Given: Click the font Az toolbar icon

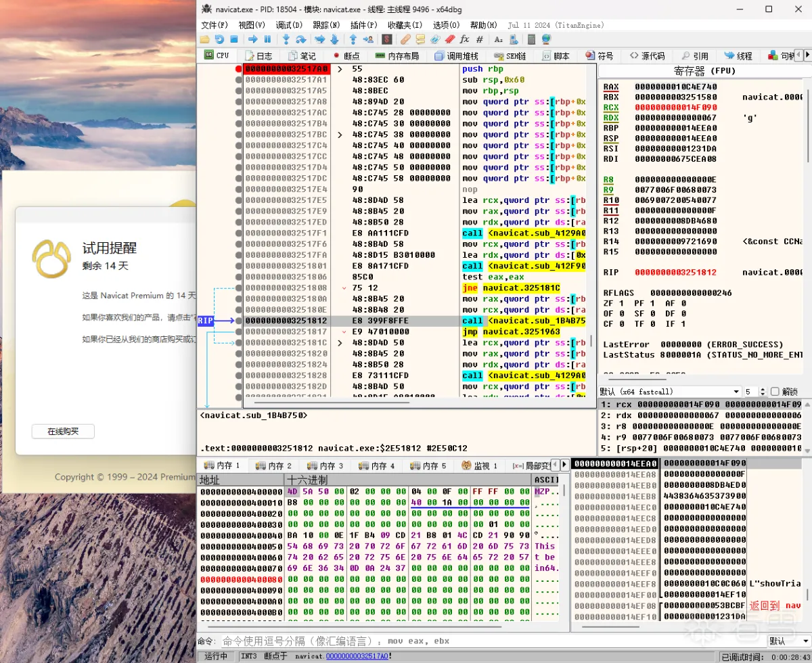Looking at the screenshot, I should coord(499,40).
